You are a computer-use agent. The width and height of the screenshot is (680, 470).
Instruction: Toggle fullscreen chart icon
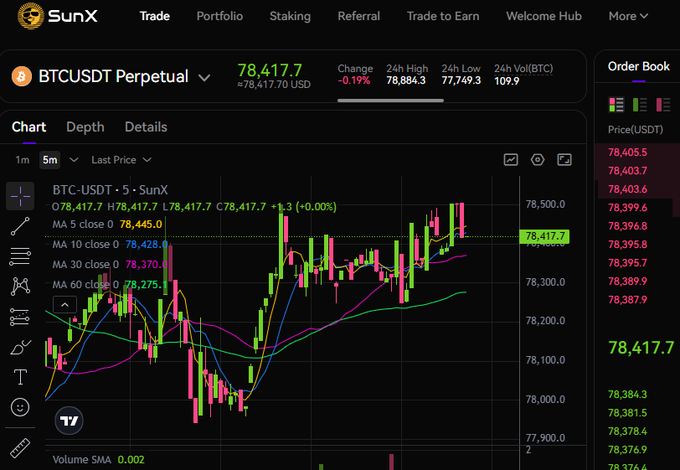point(564,160)
